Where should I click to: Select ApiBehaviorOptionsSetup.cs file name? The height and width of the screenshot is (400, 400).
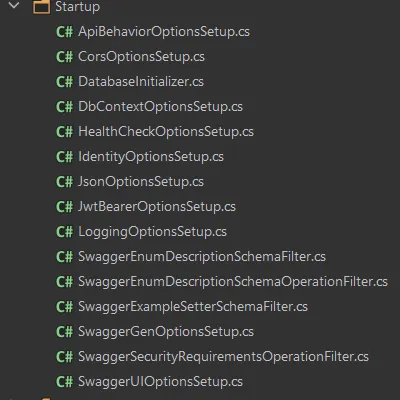click(x=164, y=32)
